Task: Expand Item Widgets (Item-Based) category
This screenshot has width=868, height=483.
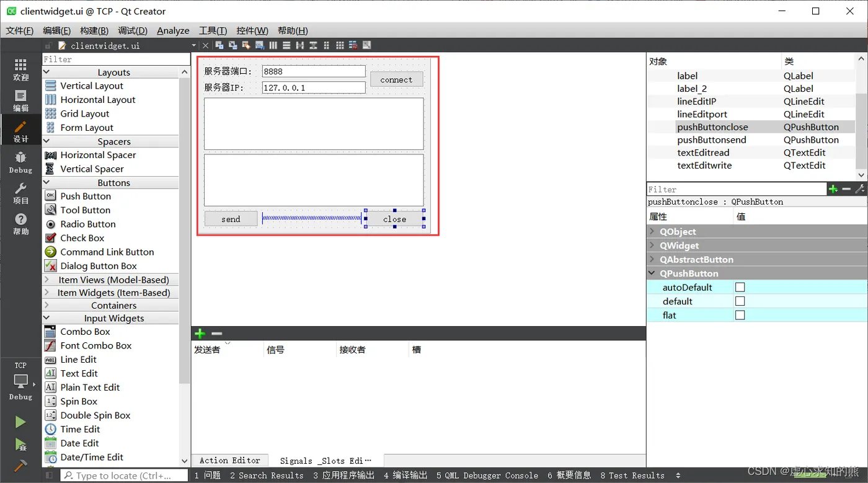Action: 46,293
